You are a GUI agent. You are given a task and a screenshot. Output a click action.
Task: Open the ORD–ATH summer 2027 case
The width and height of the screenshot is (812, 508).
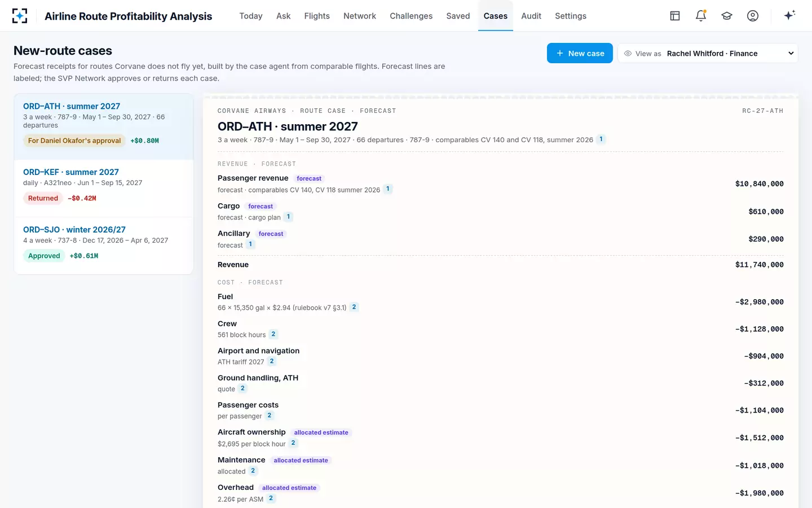pos(104,126)
